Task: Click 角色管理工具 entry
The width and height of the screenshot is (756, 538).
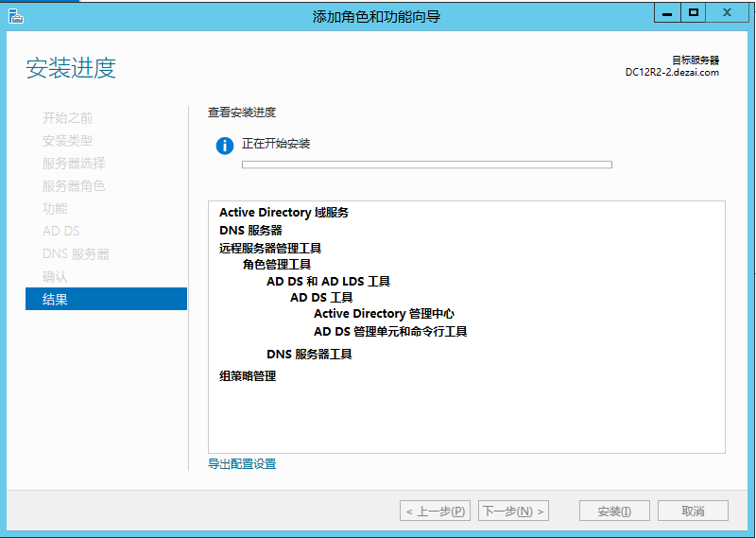Action: point(277,265)
